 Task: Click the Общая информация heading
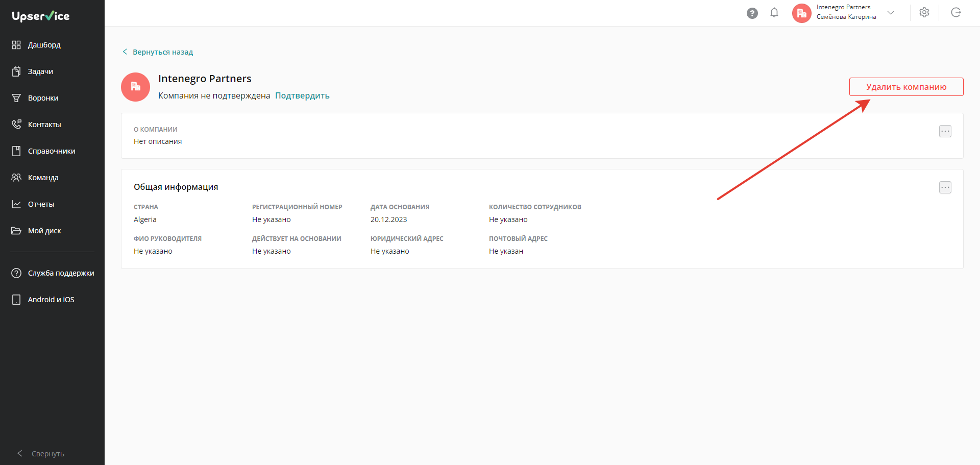(x=176, y=187)
